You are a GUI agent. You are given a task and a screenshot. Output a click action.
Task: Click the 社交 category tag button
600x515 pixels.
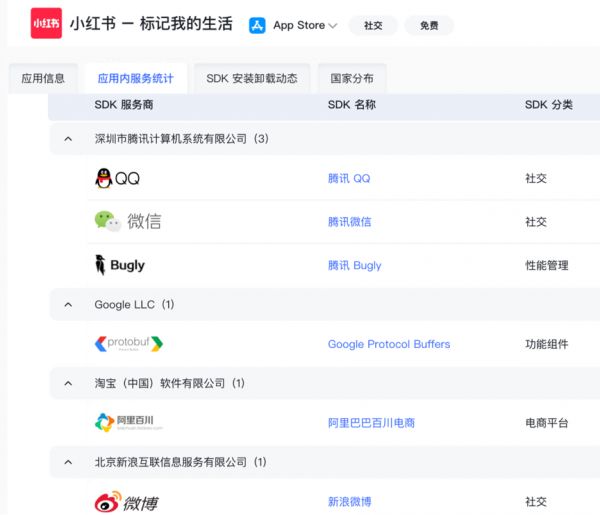pos(373,26)
